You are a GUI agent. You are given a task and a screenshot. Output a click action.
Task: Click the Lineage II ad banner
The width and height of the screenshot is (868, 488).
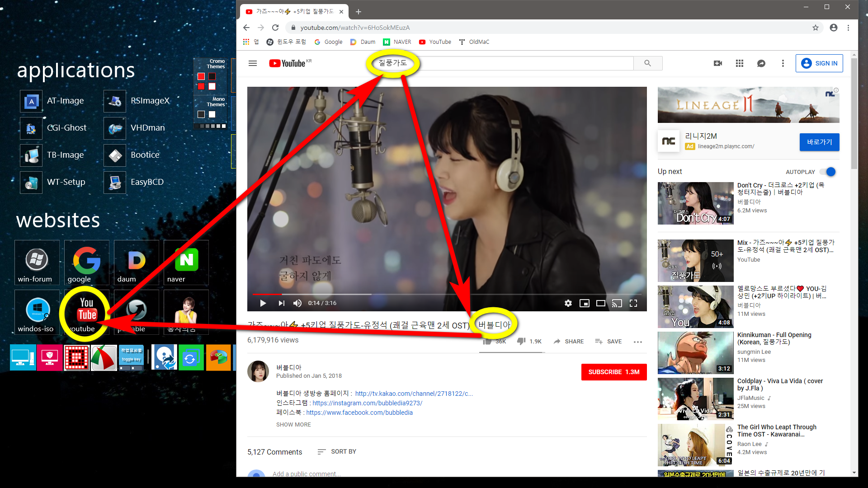click(x=748, y=105)
